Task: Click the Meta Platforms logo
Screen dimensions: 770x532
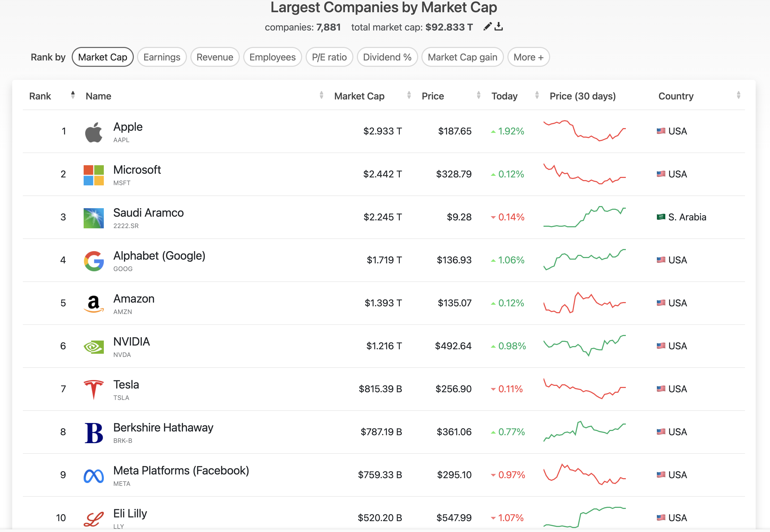Action: coord(93,476)
